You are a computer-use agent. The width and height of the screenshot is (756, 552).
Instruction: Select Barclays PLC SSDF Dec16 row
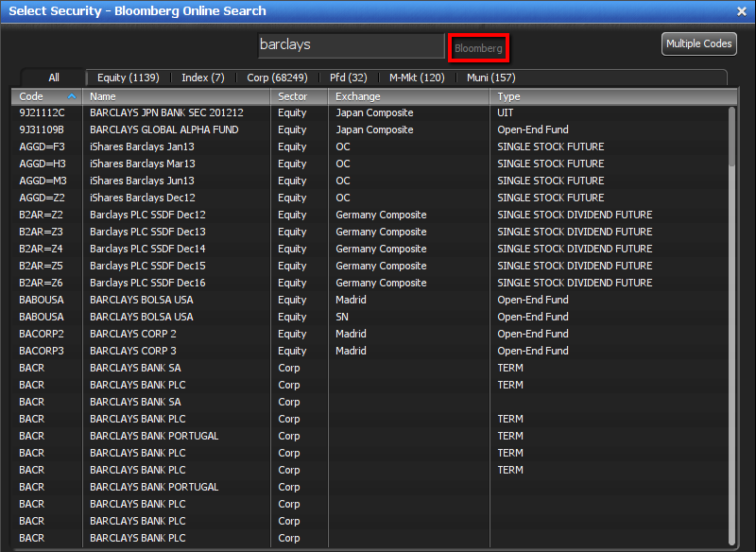pyautogui.click(x=369, y=283)
